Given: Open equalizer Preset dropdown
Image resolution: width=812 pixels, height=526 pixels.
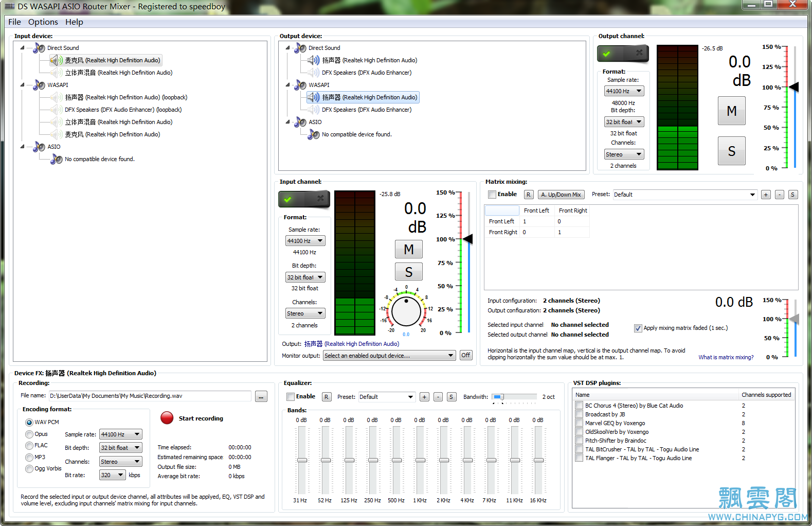Looking at the screenshot, I should 387,397.
